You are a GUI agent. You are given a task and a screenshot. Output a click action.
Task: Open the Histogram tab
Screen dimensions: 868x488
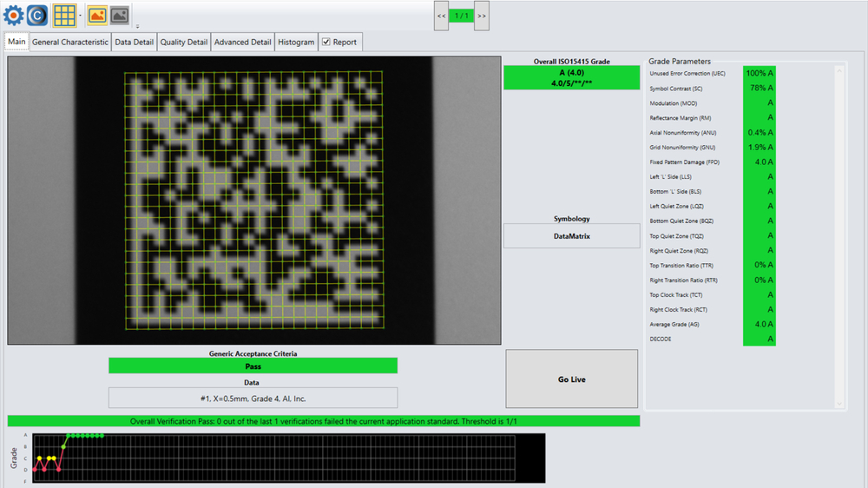click(x=296, y=42)
